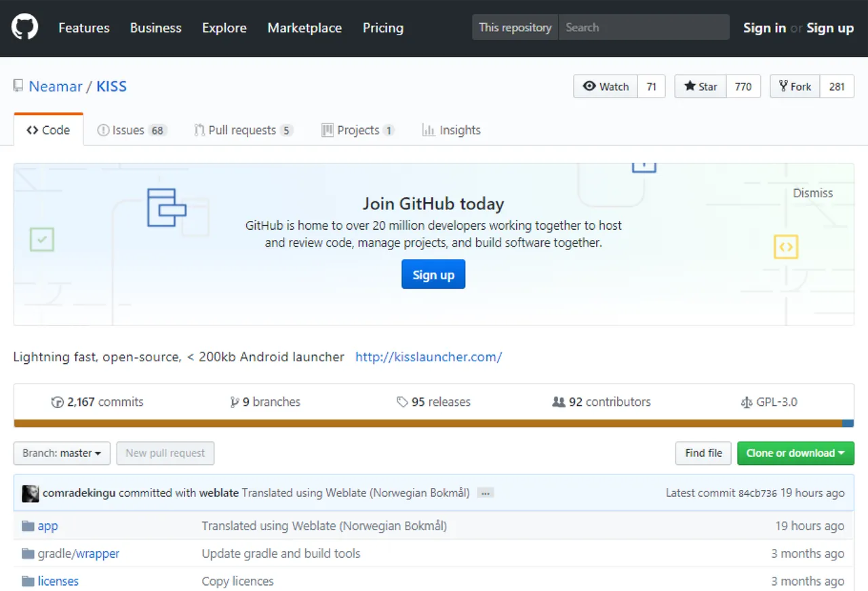Screen dimensions: 868x591
Task: Expand the commit message ellipsis button
Action: tap(484, 493)
